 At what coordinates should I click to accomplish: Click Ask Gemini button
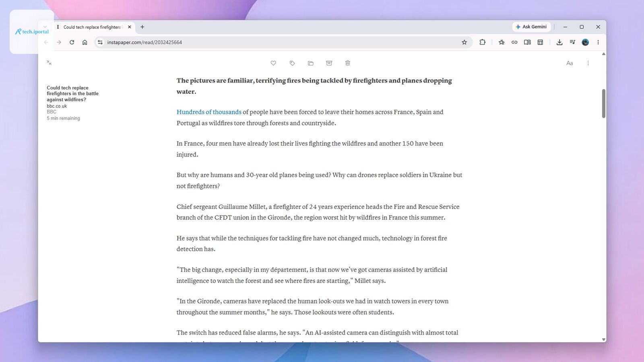[x=531, y=27]
